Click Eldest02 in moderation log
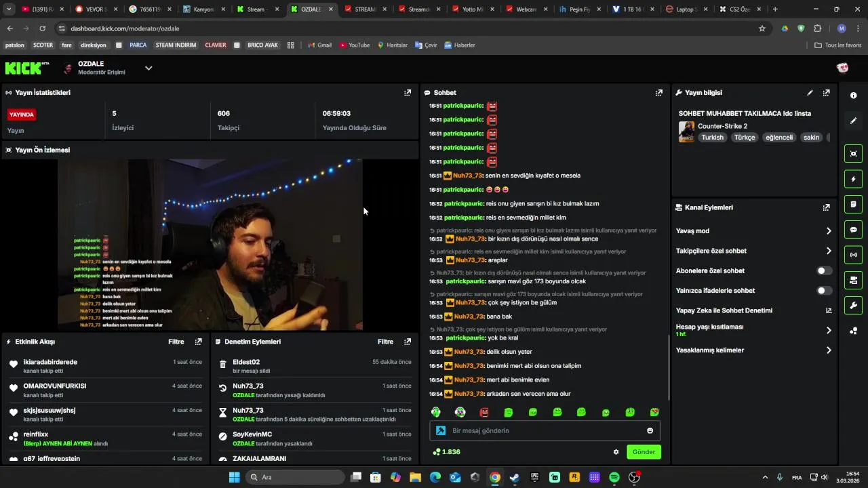 (x=246, y=362)
